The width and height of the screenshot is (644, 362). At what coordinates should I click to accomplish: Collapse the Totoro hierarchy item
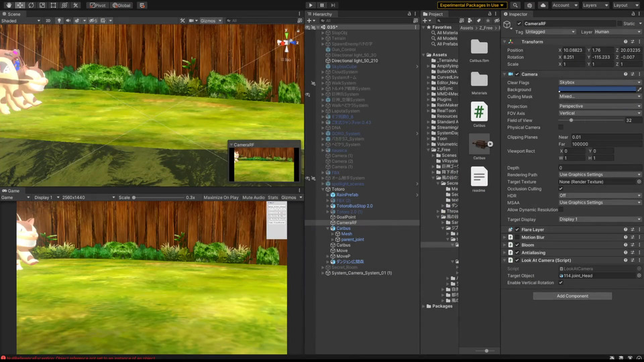point(323,189)
